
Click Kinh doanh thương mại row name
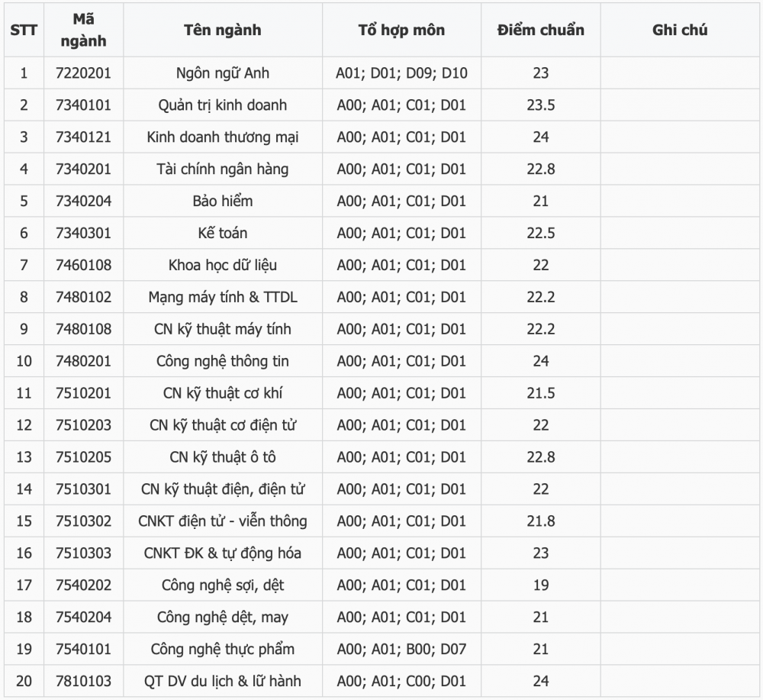(x=222, y=137)
